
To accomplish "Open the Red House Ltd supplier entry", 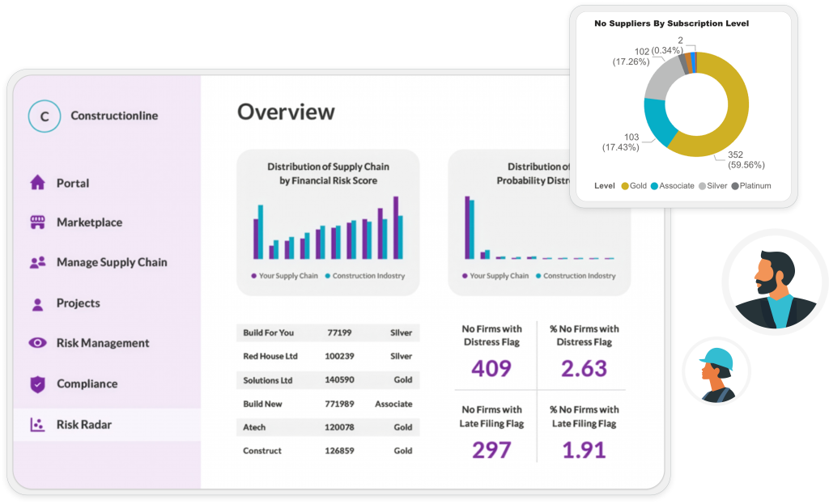I will coord(327,356).
